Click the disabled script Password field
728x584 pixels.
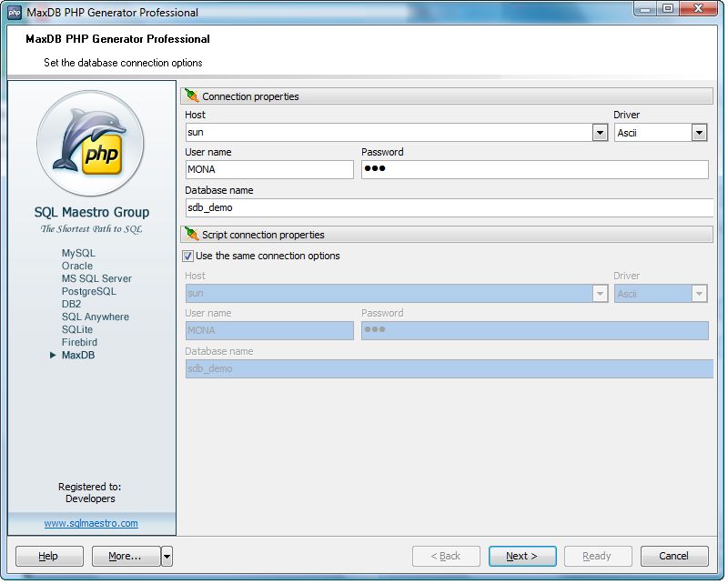coord(536,331)
